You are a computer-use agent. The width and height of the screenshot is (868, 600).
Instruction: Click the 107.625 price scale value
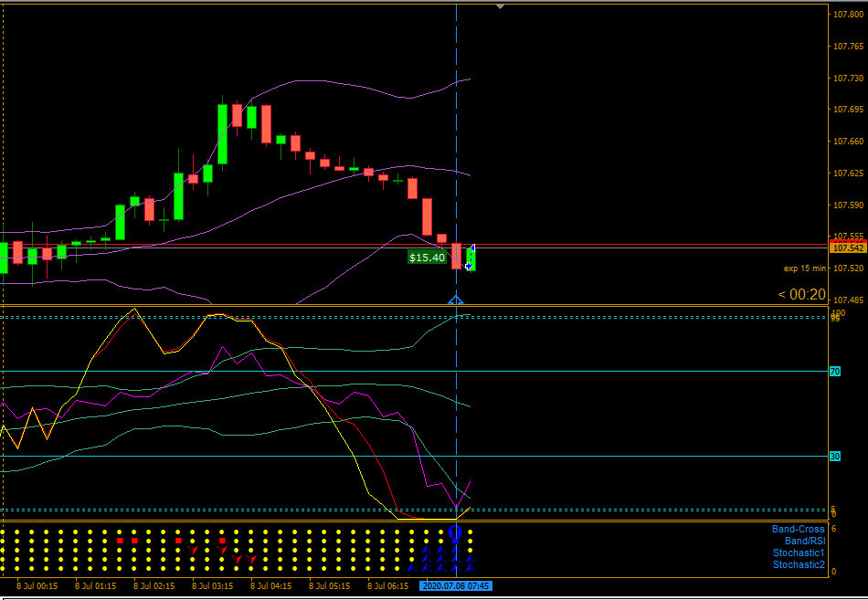[849, 174]
